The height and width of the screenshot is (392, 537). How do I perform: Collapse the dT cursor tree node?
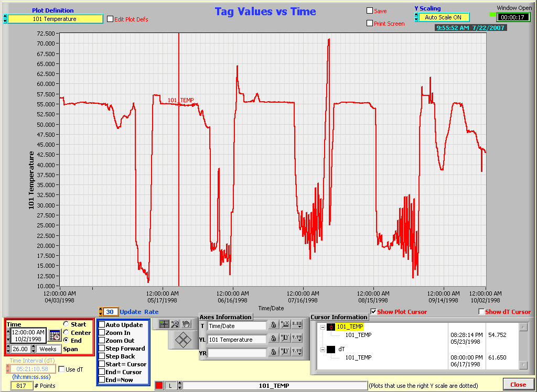tap(323, 350)
